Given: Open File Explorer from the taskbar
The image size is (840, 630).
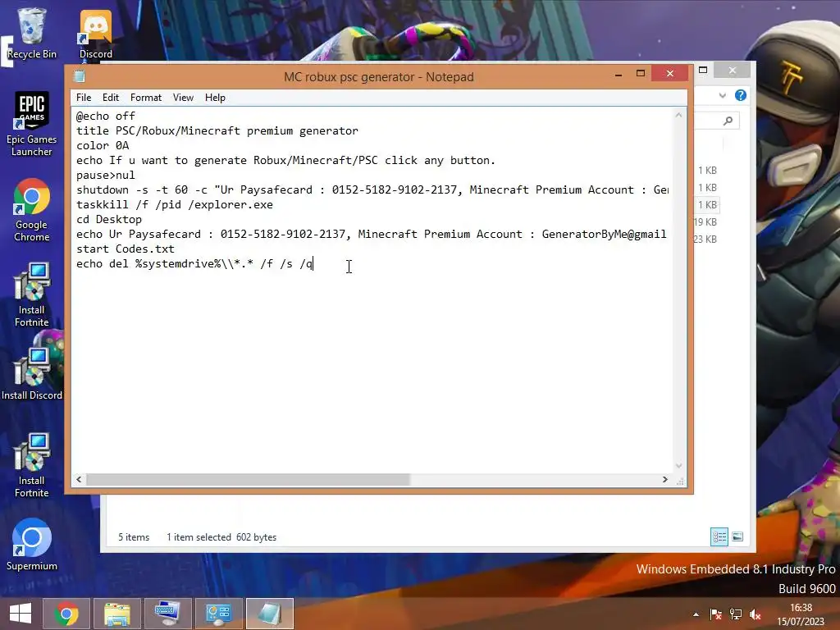Looking at the screenshot, I should point(117,614).
